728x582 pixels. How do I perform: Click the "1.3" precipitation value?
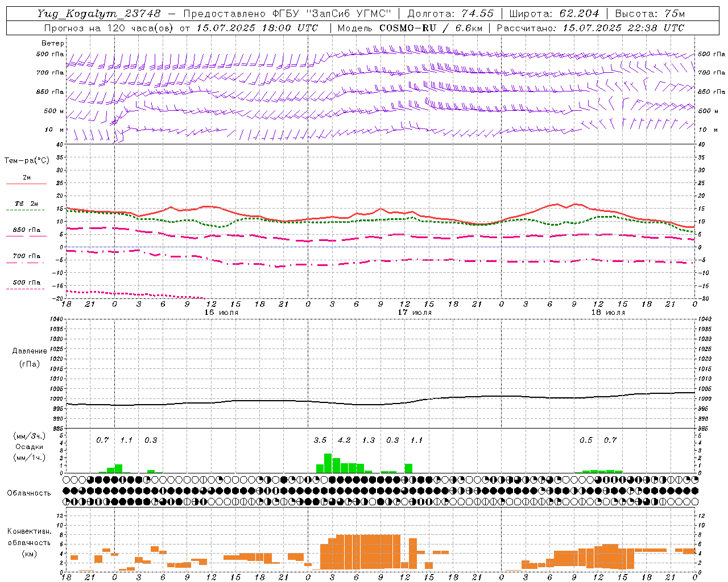click(369, 440)
